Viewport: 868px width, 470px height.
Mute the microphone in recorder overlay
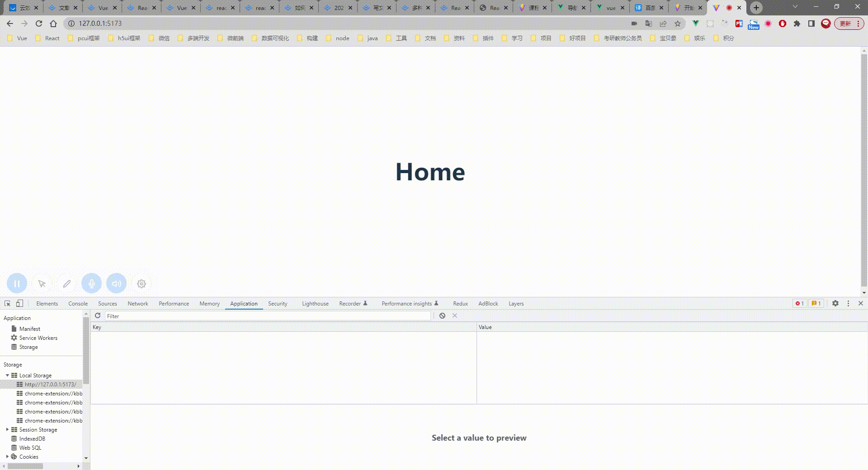tap(91, 283)
